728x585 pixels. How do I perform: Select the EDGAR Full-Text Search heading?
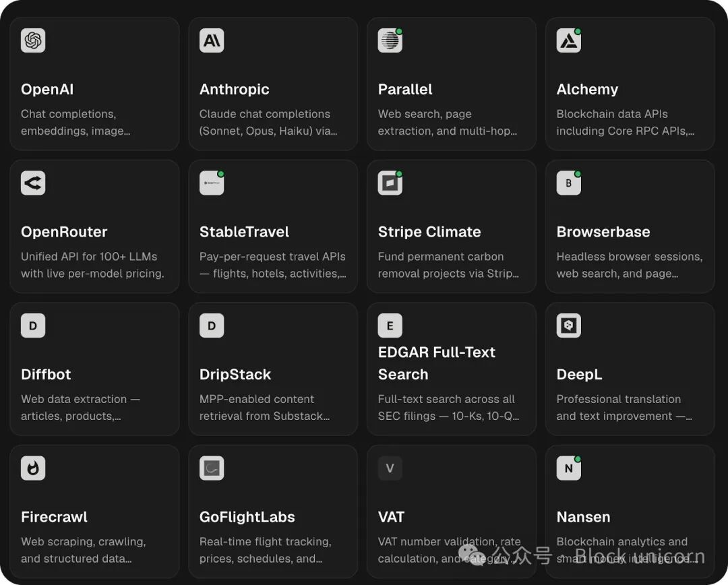click(437, 363)
